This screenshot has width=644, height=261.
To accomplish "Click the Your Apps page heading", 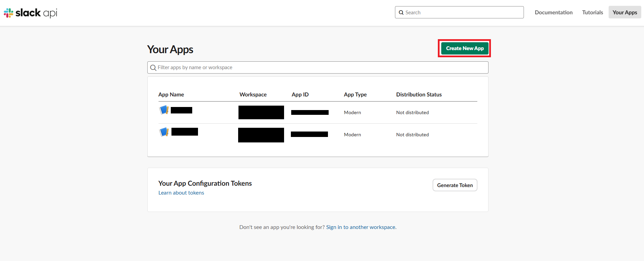I will tap(170, 49).
